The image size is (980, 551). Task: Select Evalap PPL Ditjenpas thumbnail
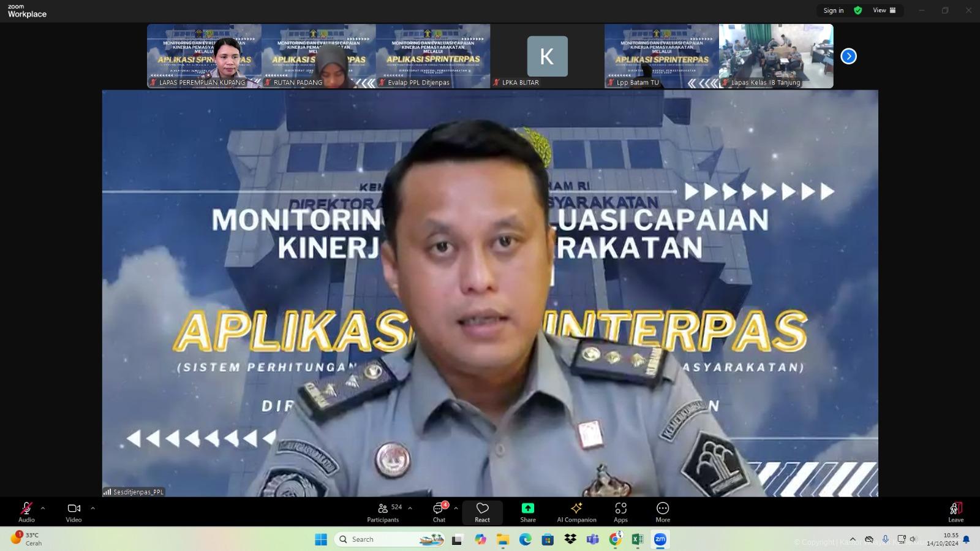433,56
